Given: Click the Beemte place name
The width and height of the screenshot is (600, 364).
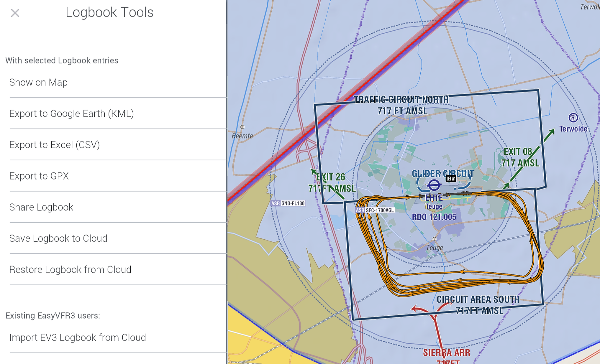Looking at the screenshot, I should pos(242,136).
